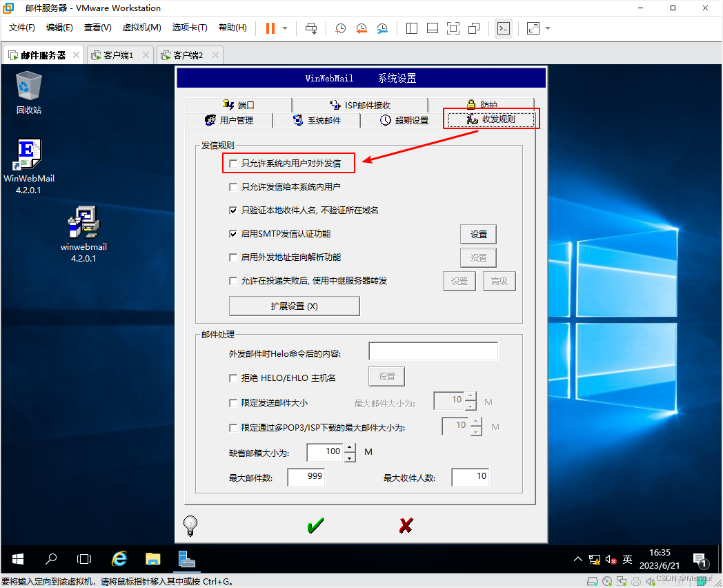
Task: Expand the stretch display dropdown arrow
Action: (548, 28)
